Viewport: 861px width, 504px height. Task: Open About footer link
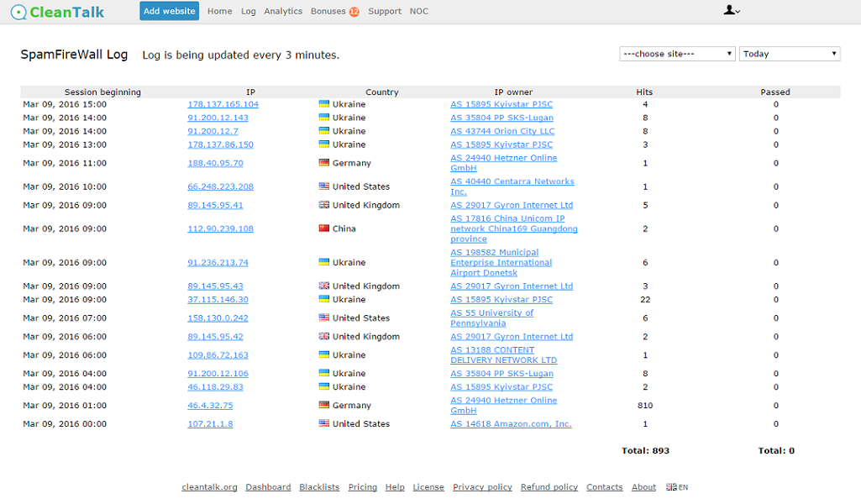pos(643,487)
